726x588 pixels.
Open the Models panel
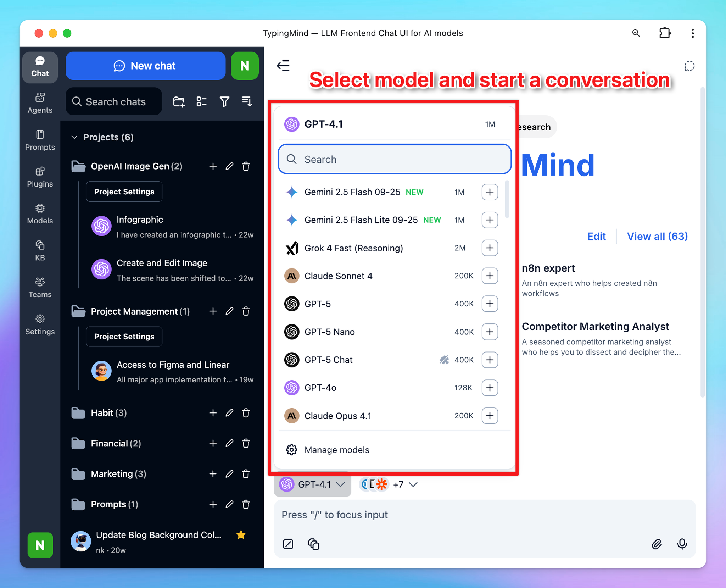coord(40,213)
